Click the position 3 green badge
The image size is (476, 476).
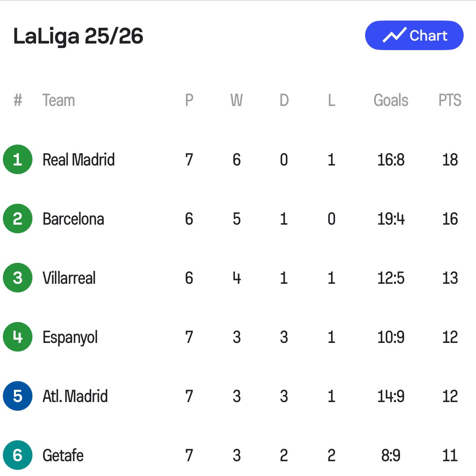pyautogui.click(x=18, y=278)
